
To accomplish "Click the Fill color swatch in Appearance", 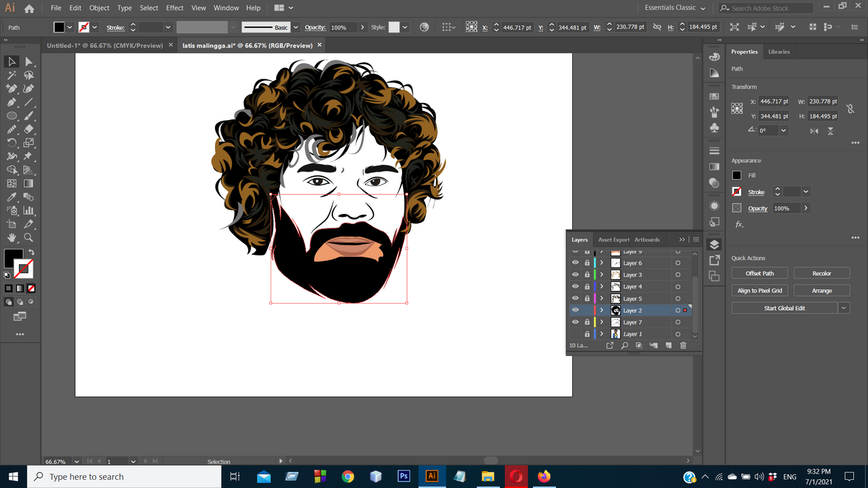I will point(736,175).
